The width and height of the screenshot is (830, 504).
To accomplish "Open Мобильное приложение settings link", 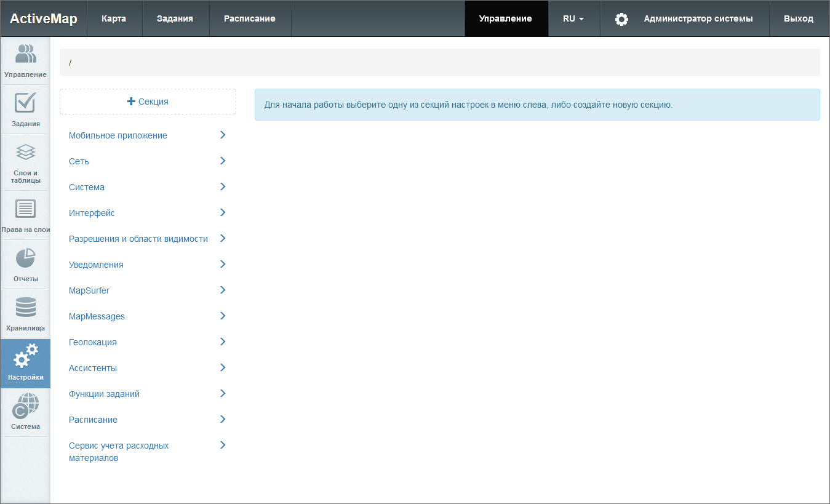I will [x=118, y=135].
